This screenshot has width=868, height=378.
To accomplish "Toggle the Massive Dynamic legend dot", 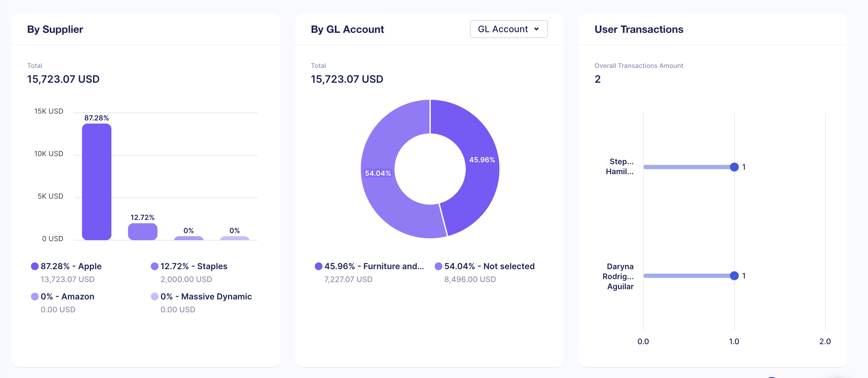I will 155,297.
